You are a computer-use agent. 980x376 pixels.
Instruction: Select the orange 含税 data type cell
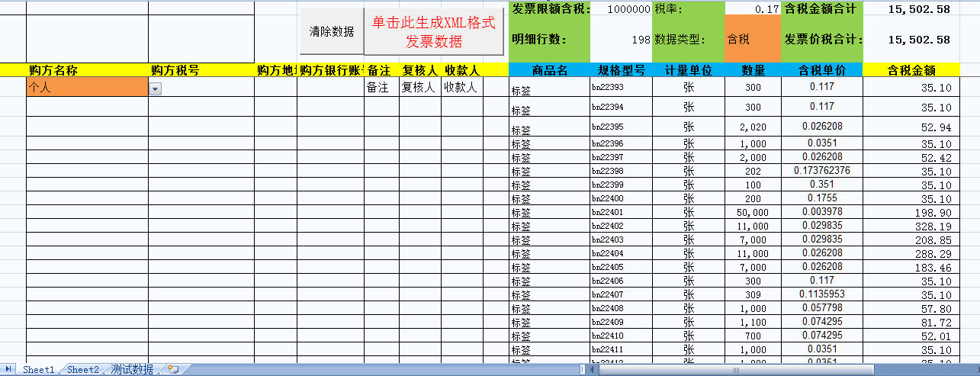click(x=752, y=40)
